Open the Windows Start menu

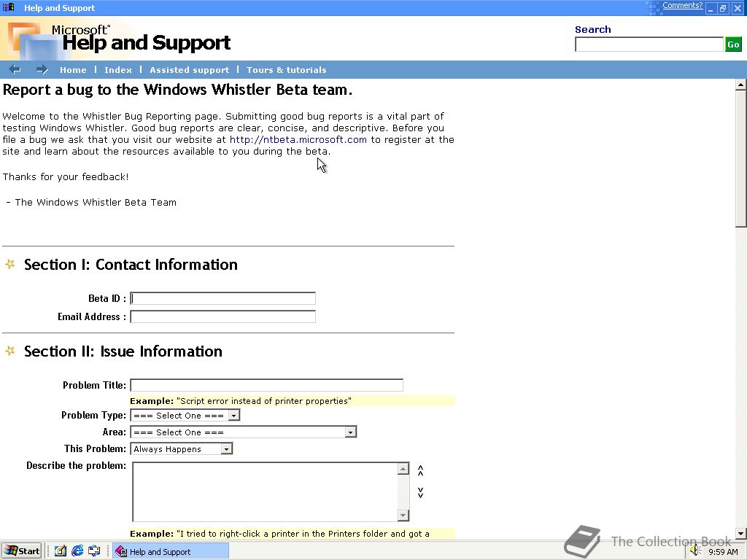tap(22, 551)
